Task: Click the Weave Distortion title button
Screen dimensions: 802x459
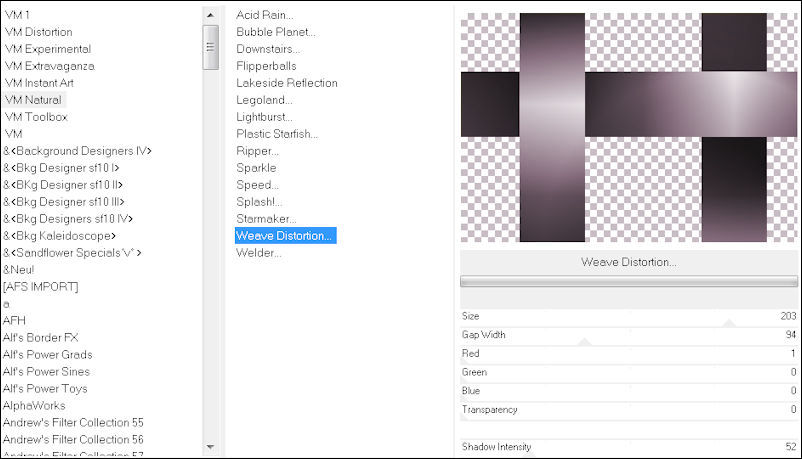Action: click(629, 262)
